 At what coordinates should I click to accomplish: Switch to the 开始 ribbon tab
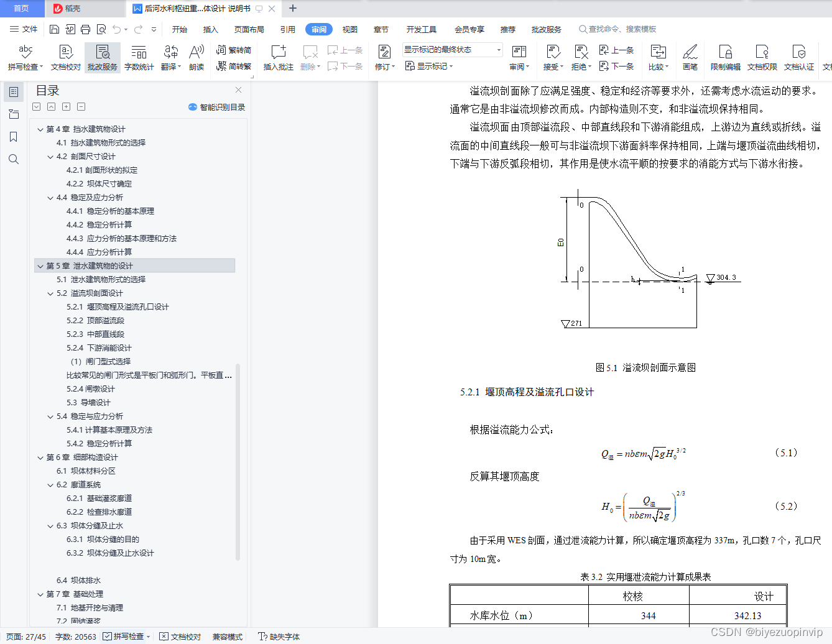click(180, 29)
